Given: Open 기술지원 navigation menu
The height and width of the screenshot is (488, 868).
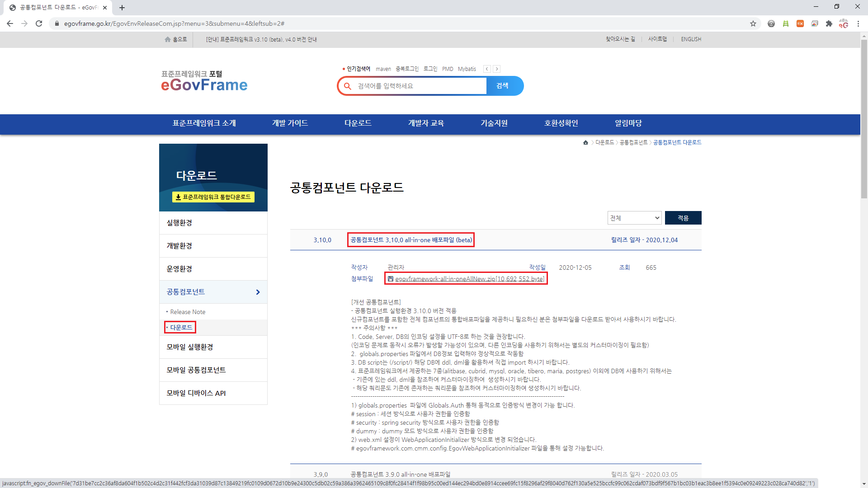Looking at the screenshot, I should 494,123.
